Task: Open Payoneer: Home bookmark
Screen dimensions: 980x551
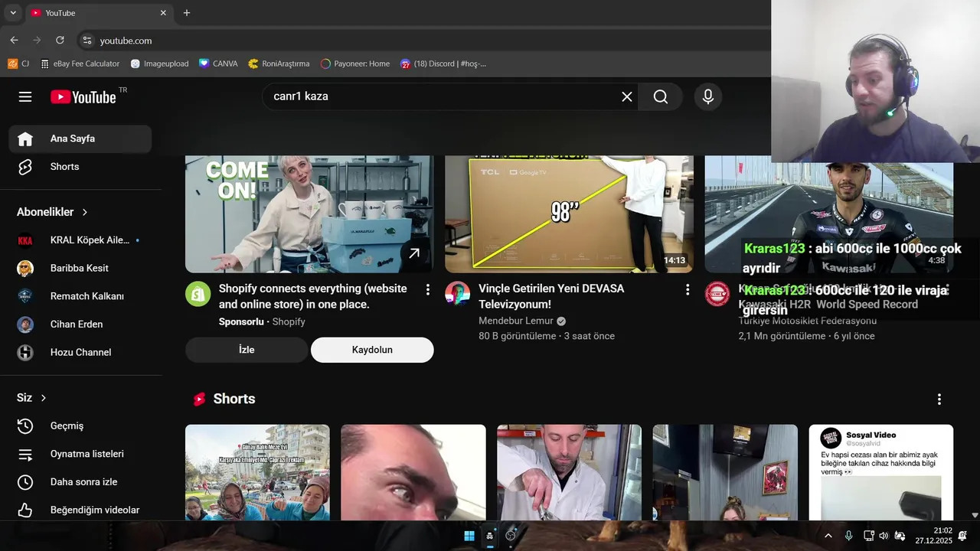Action: (x=355, y=64)
